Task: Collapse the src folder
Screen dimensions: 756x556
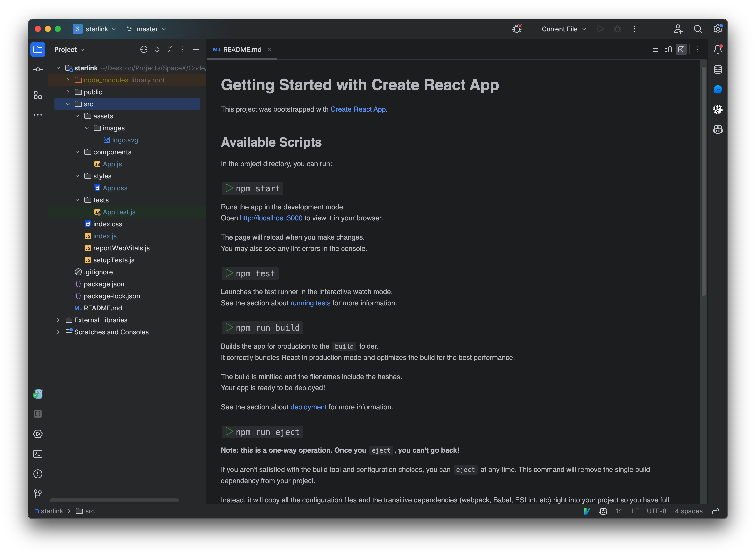Action: [x=68, y=104]
